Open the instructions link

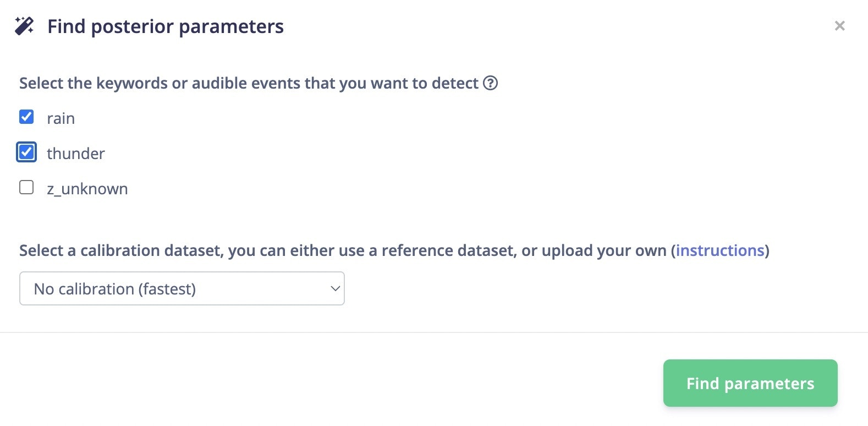pos(720,250)
